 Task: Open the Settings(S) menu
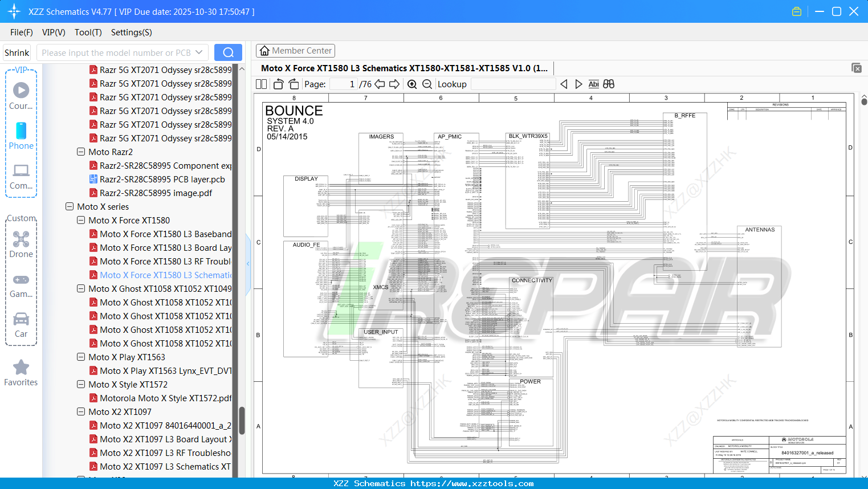click(x=131, y=32)
